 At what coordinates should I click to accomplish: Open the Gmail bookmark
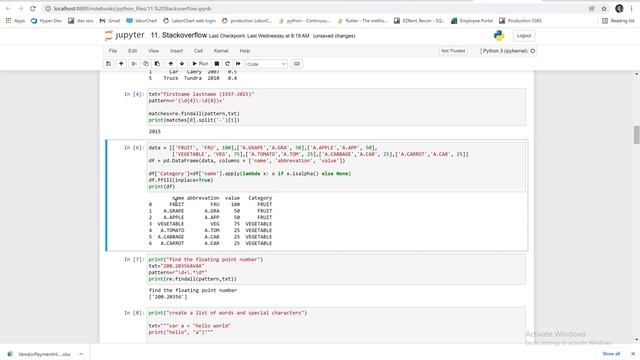110,20
